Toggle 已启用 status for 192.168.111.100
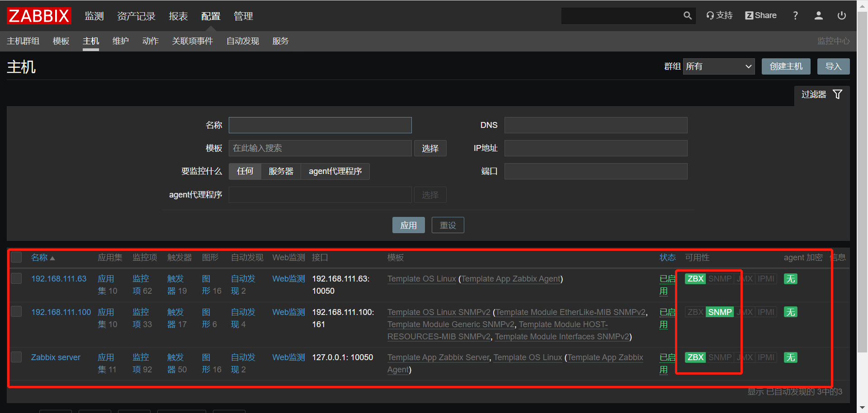Viewport: 868px width, 413px height. coord(667,318)
